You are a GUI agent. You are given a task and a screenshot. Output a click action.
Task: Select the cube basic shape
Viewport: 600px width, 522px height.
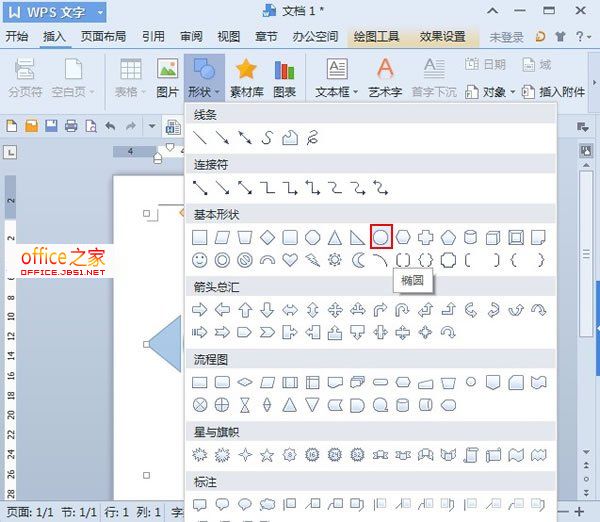[493, 238]
